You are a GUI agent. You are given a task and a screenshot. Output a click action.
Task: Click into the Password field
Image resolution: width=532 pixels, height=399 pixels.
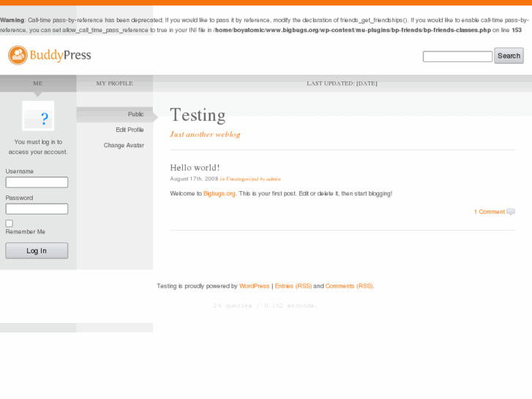(x=37, y=209)
